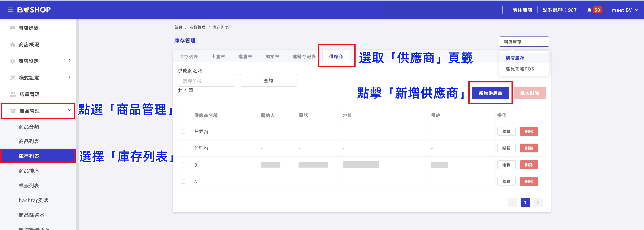The width and height of the screenshot is (644, 230).
Task: Switch to the 調撥單 tab
Action: 272,57
